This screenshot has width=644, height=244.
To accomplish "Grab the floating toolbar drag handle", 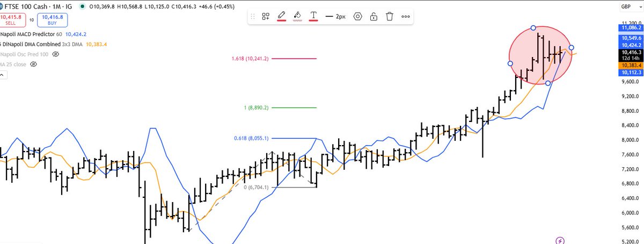I will coord(253,17).
